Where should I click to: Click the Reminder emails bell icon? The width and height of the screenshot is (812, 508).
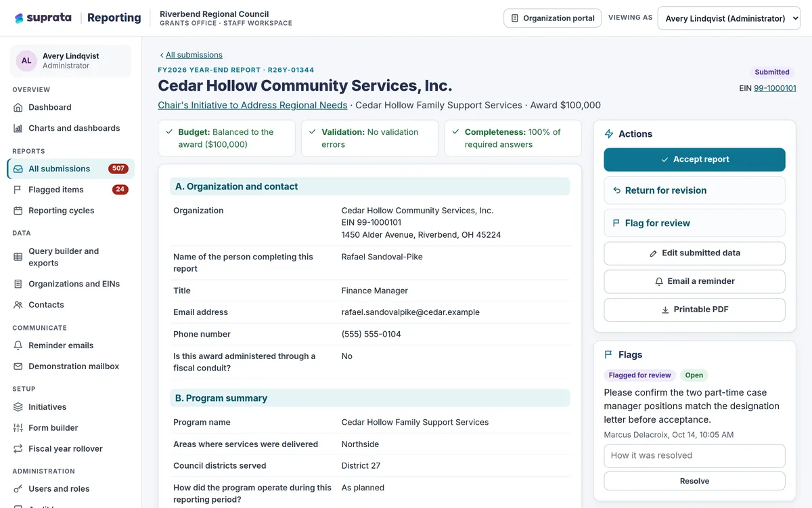[x=18, y=345]
